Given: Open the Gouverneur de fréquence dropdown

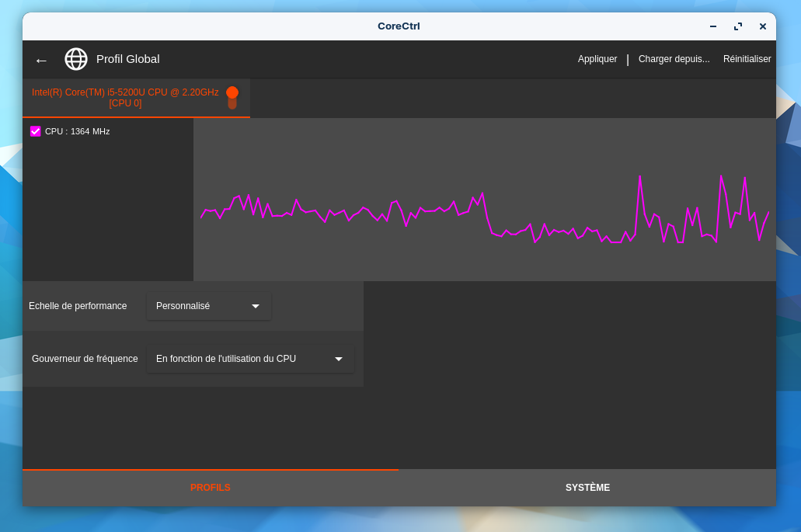Looking at the screenshot, I should pyautogui.click(x=249, y=359).
